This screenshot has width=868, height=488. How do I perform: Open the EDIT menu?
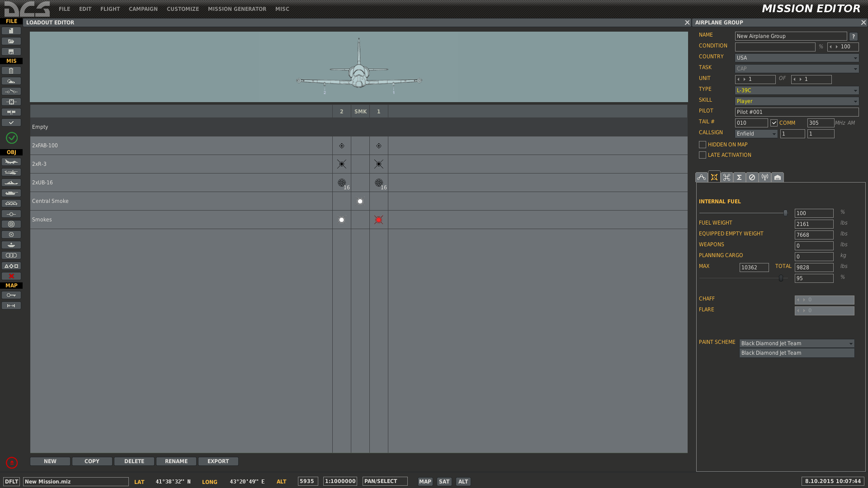pos(85,9)
